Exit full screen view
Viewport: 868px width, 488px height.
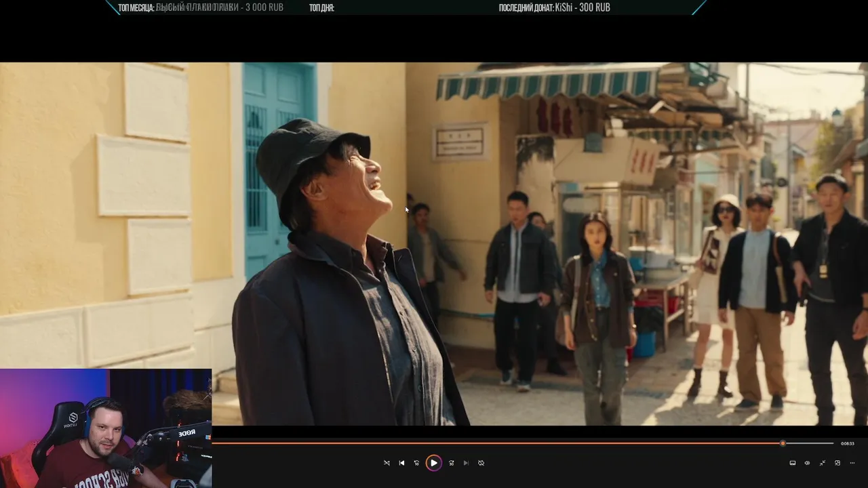[822, 463]
